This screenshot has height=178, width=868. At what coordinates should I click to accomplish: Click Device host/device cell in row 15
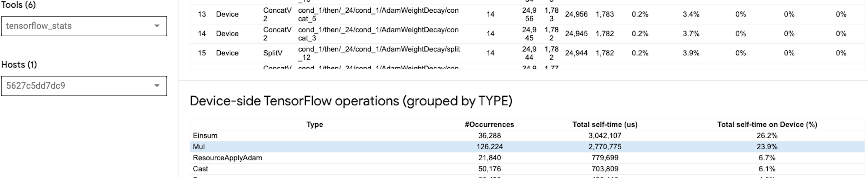pyautogui.click(x=227, y=53)
